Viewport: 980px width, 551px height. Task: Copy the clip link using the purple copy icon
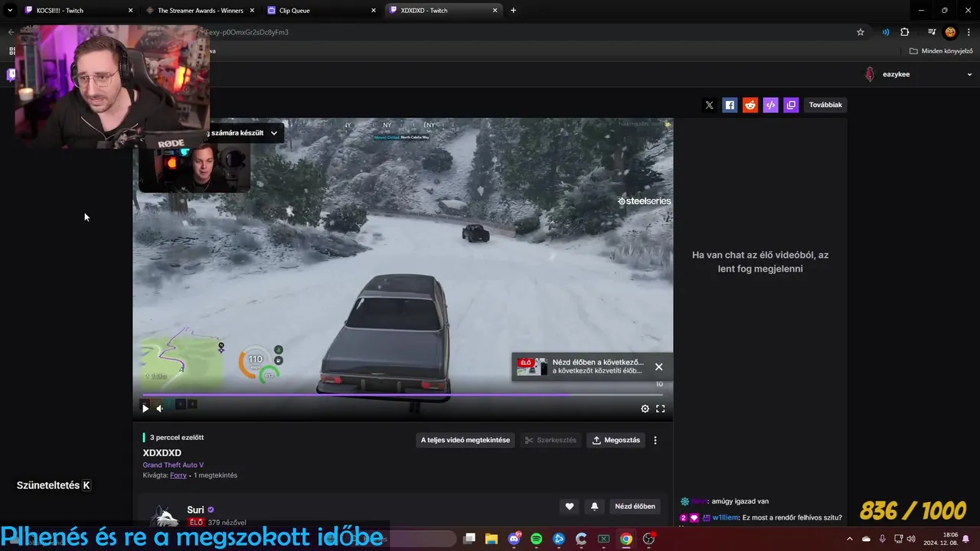click(x=792, y=105)
